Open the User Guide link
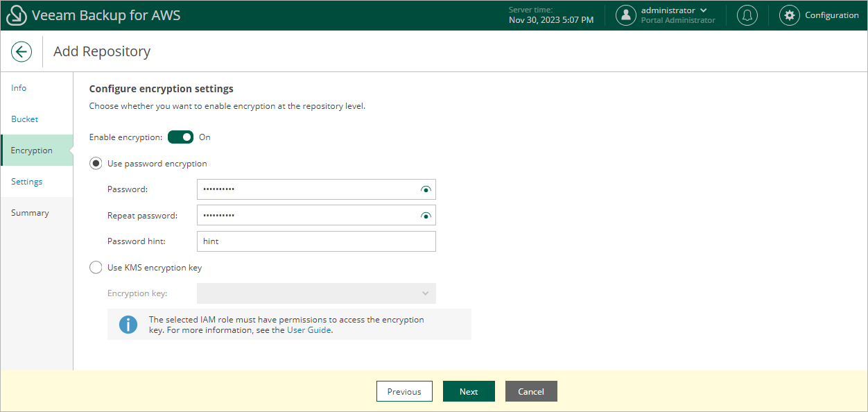Viewport: 868px width, 412px height. tap(309, 330)
